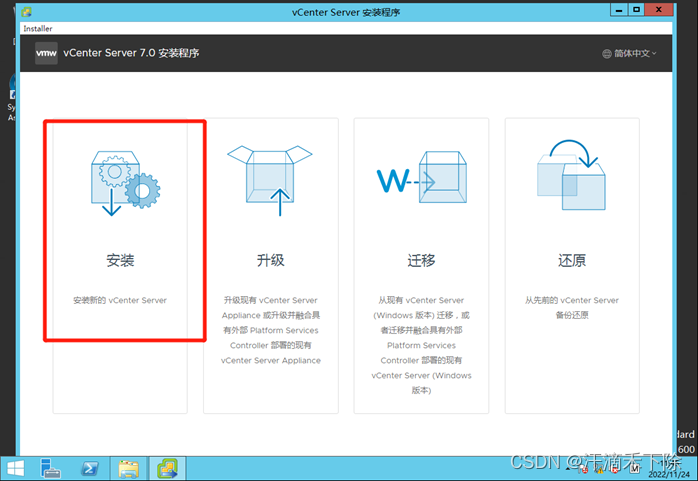The height and width of the screenshot is (481, 698).
Task: Click the upgrade description text 升级现有 vCenter Server
Action: click(x=271, y=300)
